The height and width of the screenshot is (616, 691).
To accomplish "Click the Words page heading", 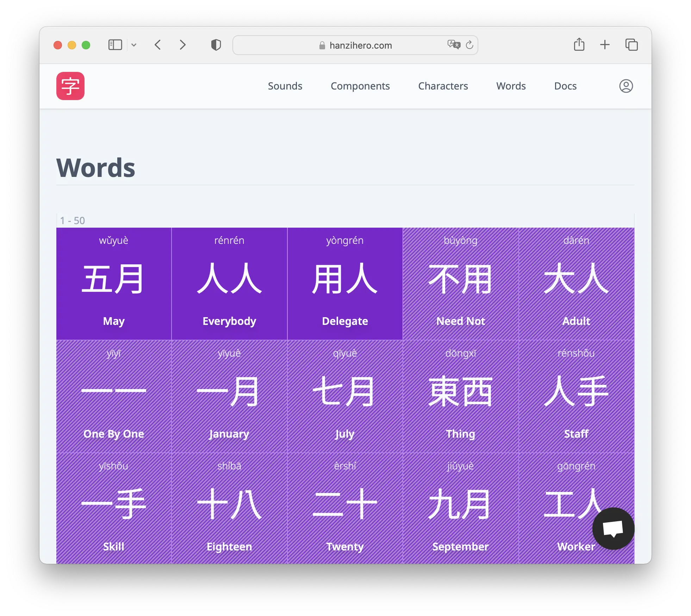I will coord(96,168).
